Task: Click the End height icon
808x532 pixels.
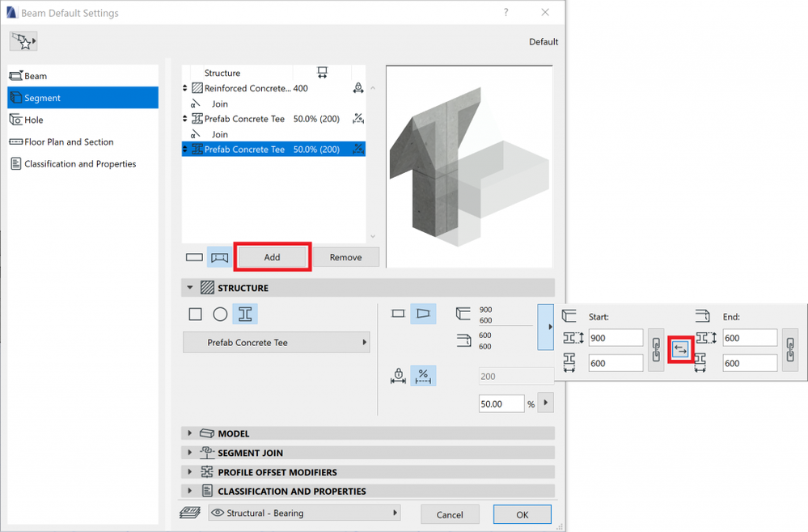Action: click(706, 338)
